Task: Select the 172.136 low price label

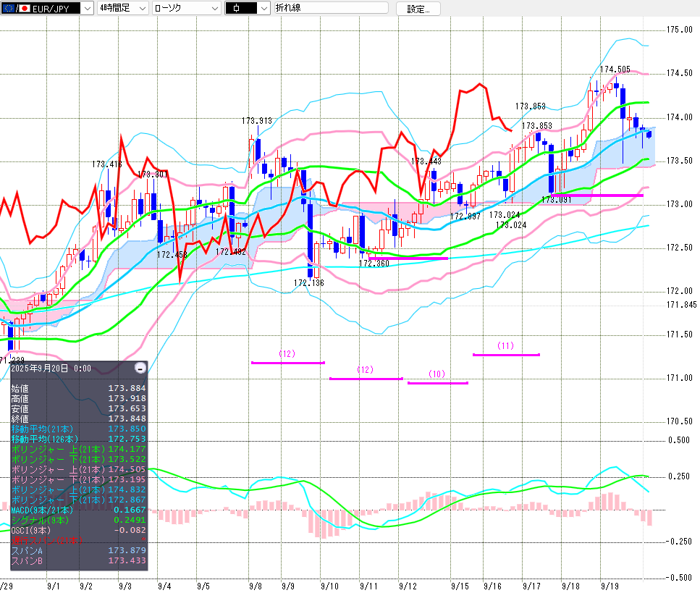Action: (308, 282)
